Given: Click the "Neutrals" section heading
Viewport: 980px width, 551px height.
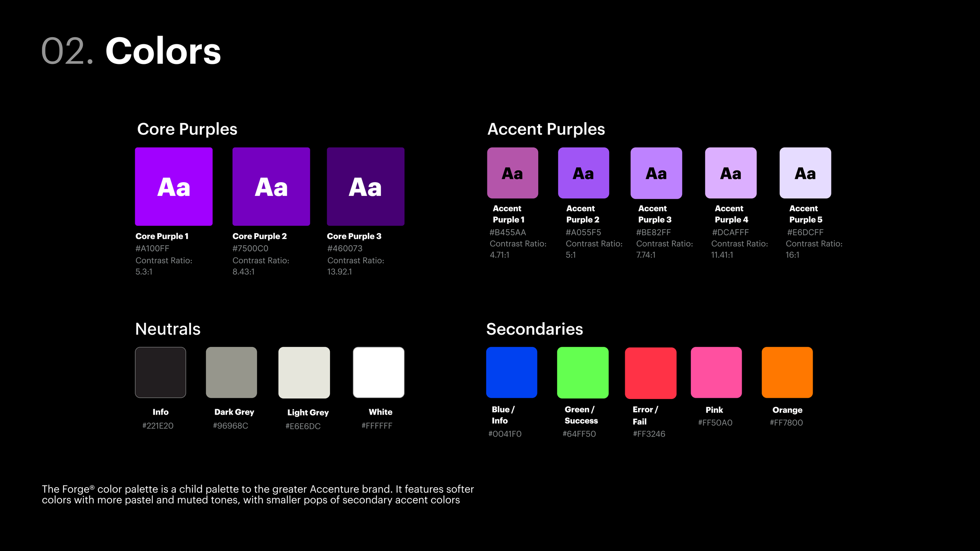Looking at the screenshot, I should pyautogui.click(x=168, y=329).
